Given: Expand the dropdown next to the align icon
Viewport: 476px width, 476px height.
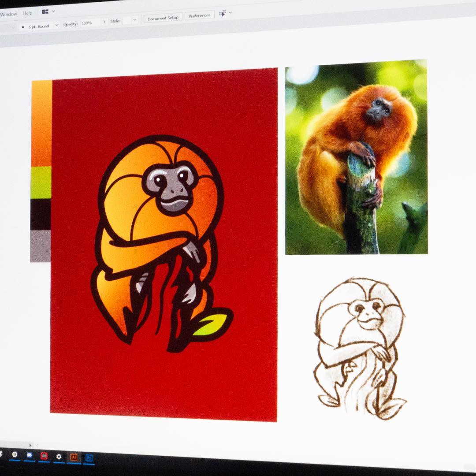Looking at the screenshot, I should pyautogui.click(x=231, y=12).
